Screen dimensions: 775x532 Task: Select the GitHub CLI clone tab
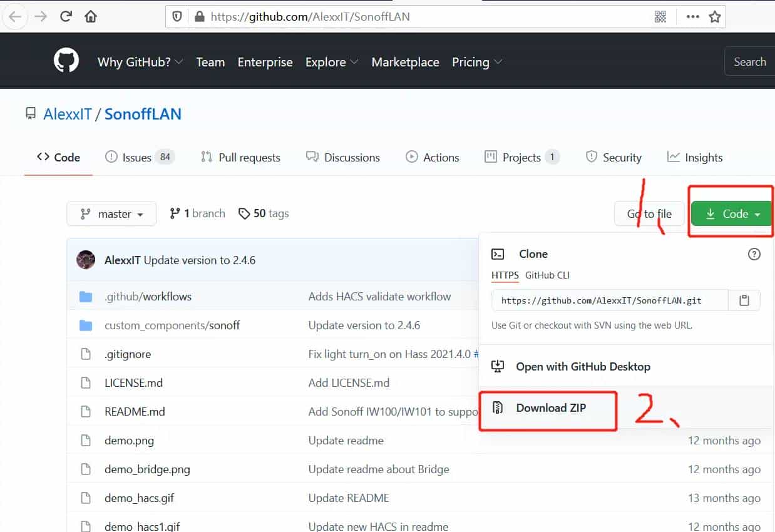[x=547, y=275]
